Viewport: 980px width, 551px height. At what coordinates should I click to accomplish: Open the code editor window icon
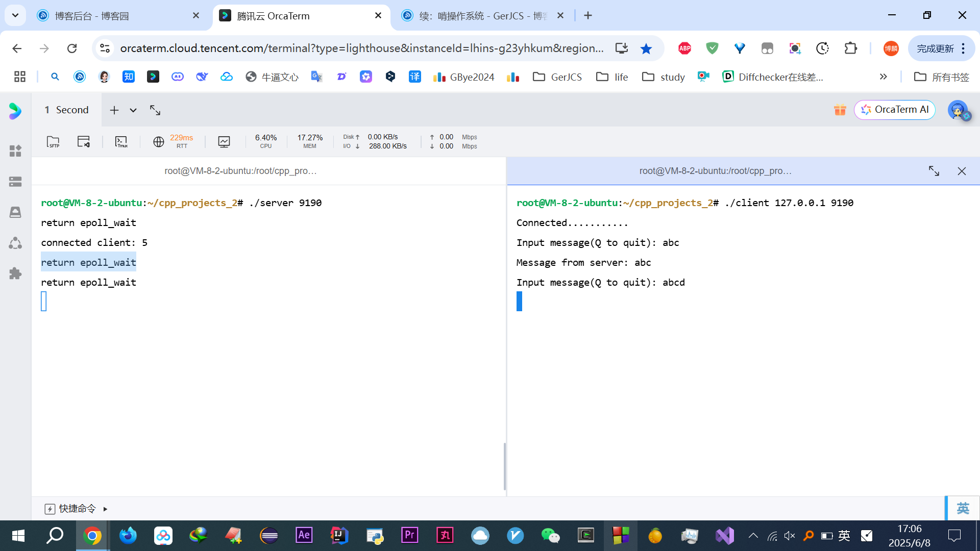click(x=84, y=141)
